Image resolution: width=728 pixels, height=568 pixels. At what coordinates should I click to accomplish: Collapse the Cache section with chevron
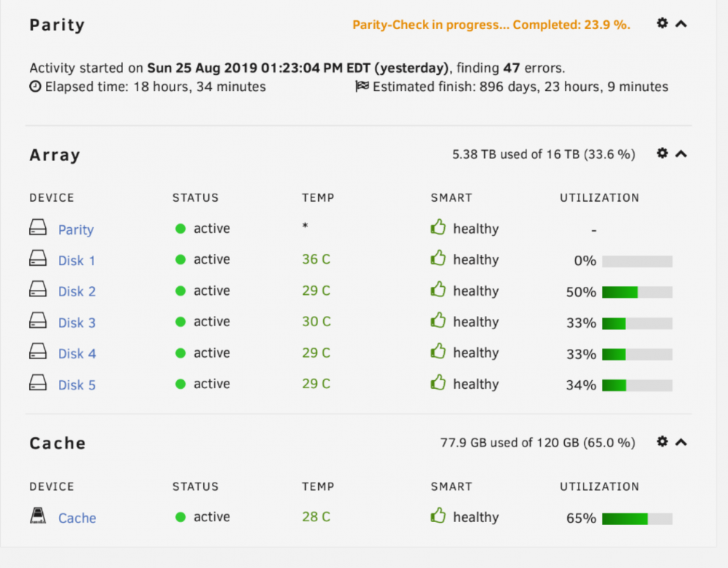[x=681, y=442]
